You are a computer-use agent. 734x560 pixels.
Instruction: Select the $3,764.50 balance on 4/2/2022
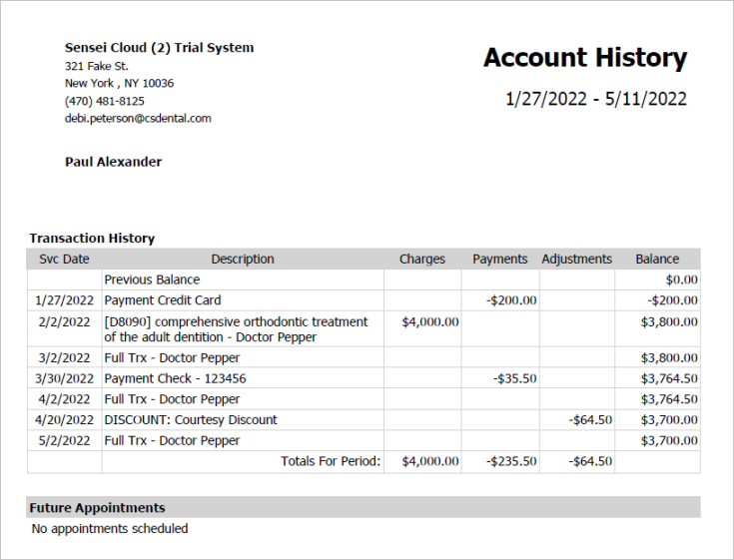coord(669,399)
